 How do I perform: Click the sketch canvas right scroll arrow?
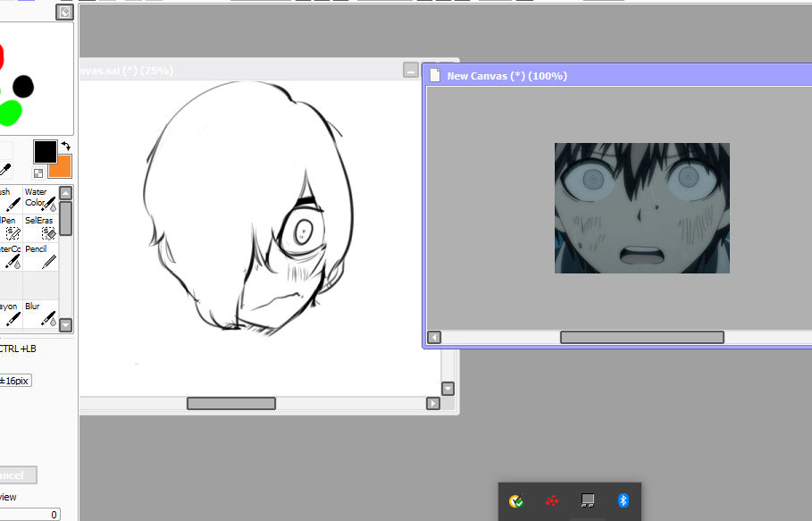point(433,404)
